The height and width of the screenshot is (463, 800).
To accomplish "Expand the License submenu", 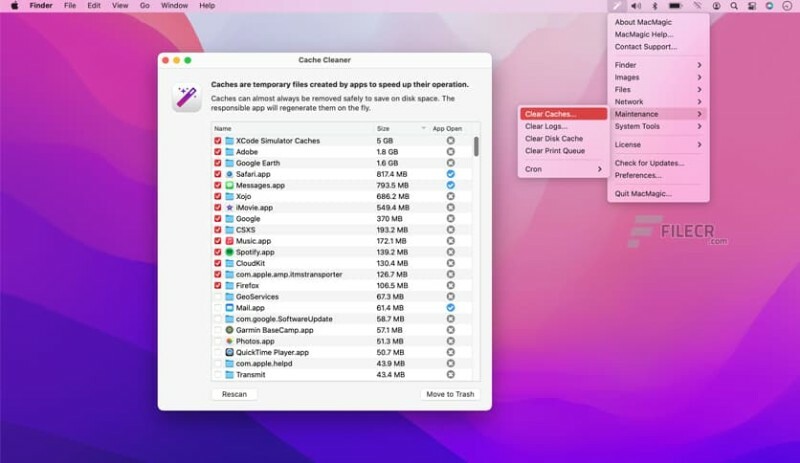I will (x=657, y=145).
